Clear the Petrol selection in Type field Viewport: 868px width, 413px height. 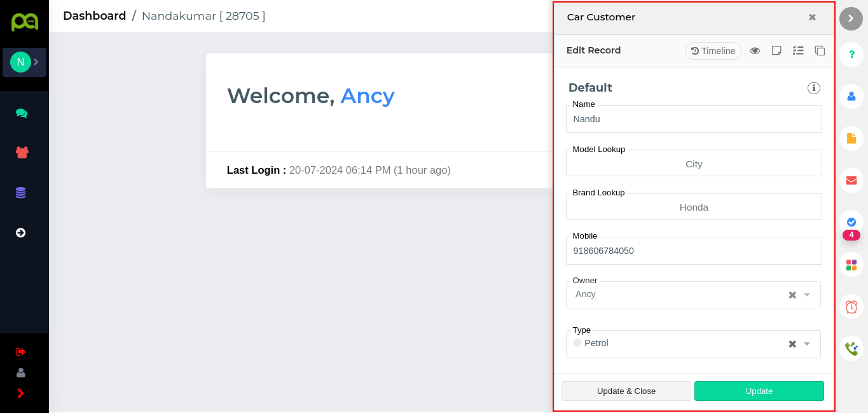point(792,344)
